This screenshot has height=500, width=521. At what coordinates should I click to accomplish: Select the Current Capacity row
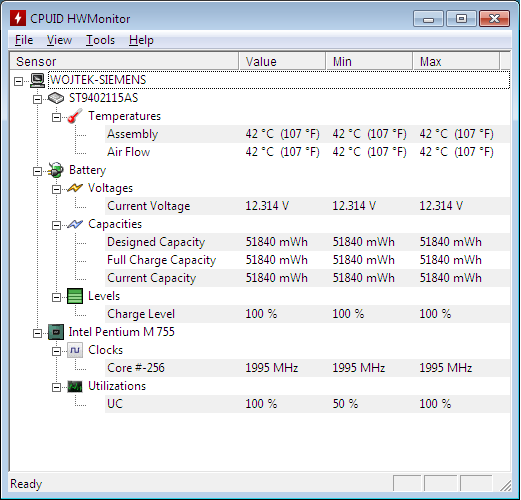307,278
